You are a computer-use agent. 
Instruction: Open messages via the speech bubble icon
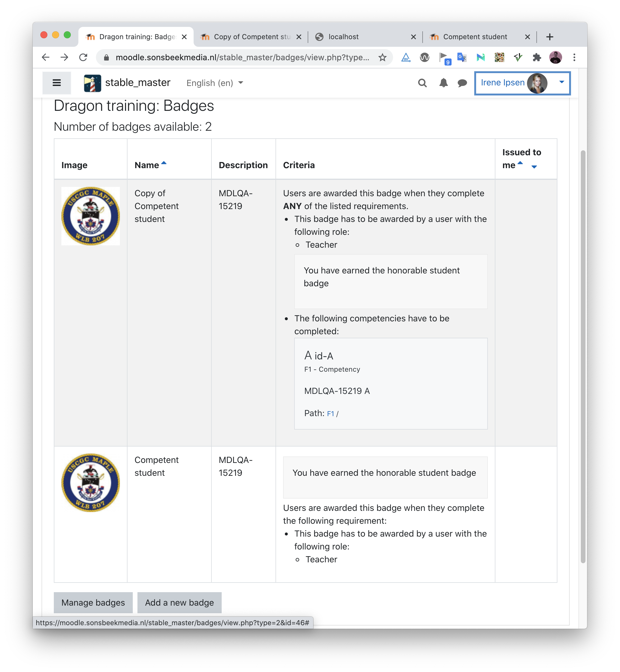pyautogui.click(x=462, y=83)
